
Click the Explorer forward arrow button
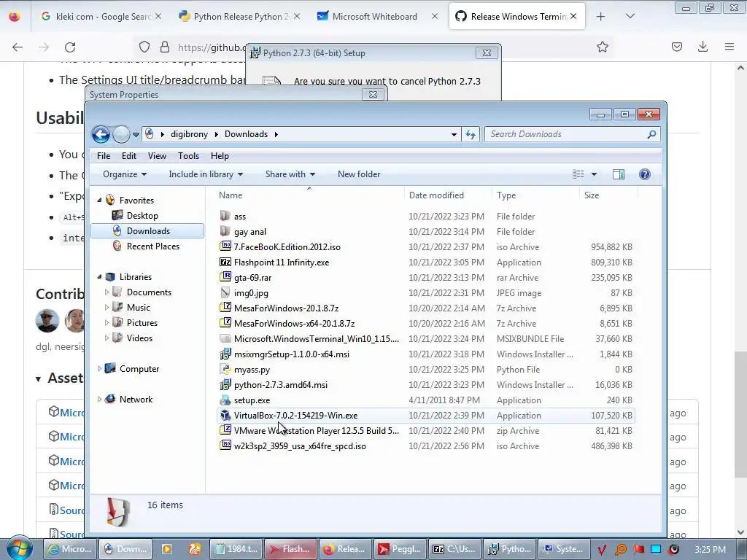click(x=122, y=134)
